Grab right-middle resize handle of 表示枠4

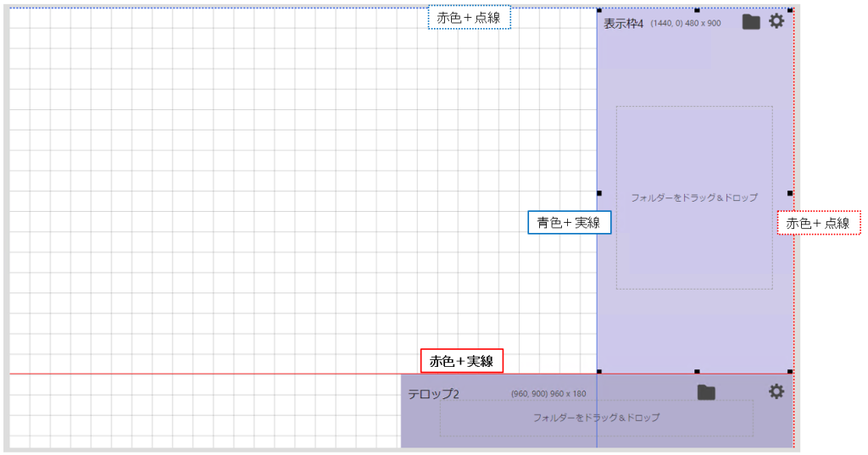[790, 193]
